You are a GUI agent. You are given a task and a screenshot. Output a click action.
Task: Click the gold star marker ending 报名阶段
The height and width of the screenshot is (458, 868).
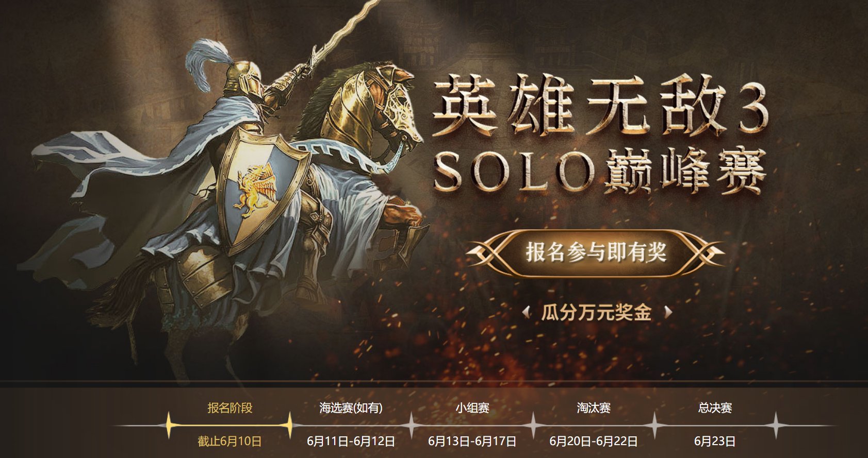point(290,426)
